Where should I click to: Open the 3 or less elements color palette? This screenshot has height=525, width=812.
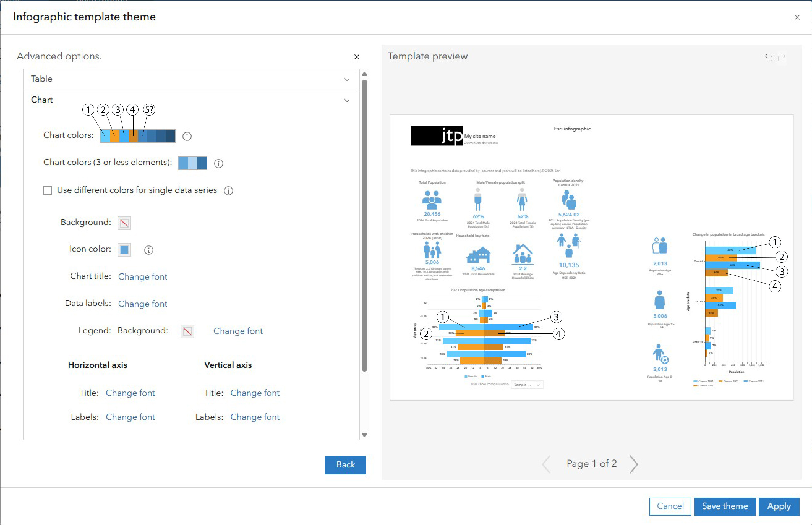tap(192, 163)
